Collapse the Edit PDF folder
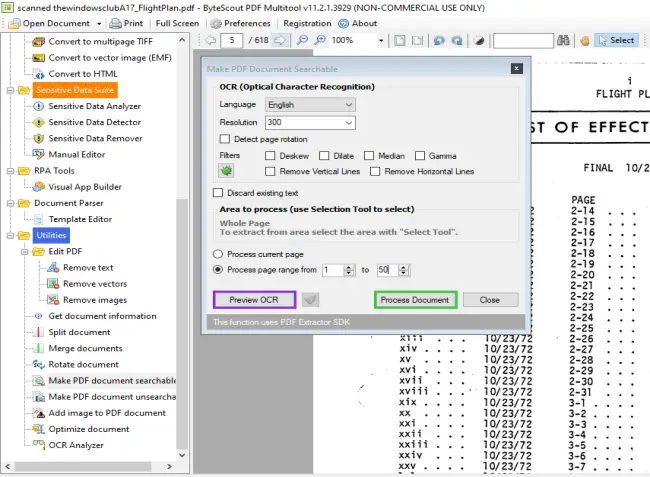This screenshot has height=477, width=650. coord(24,252)
